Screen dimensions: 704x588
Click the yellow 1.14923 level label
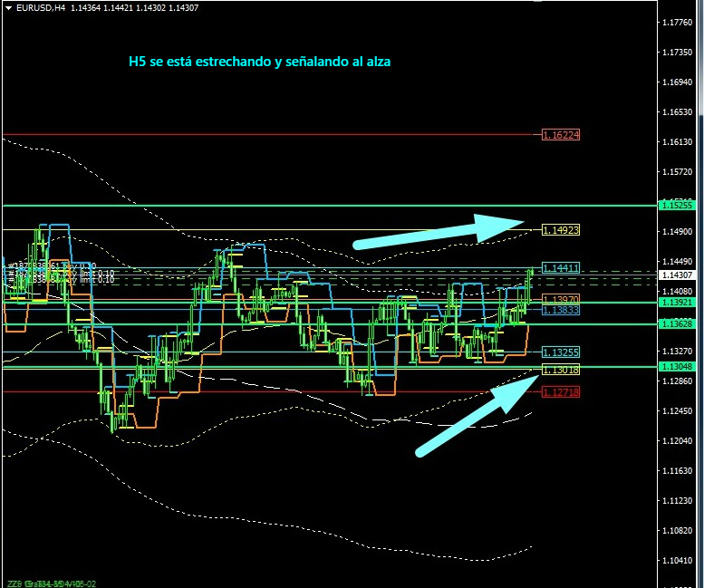pyautogui.click(x=561, y=230)
